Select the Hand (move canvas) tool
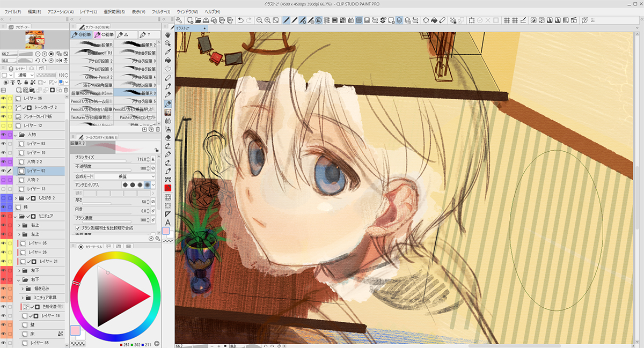Image resolution: width=644 pixels, height=348 pixels. [168, 34]
